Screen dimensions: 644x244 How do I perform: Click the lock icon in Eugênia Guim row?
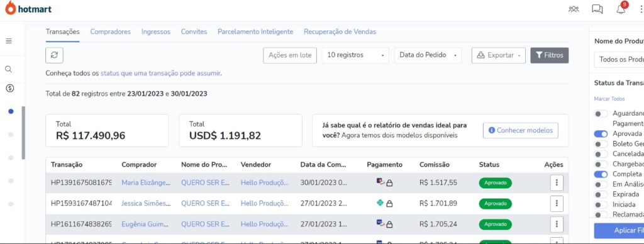click(389, 225)
